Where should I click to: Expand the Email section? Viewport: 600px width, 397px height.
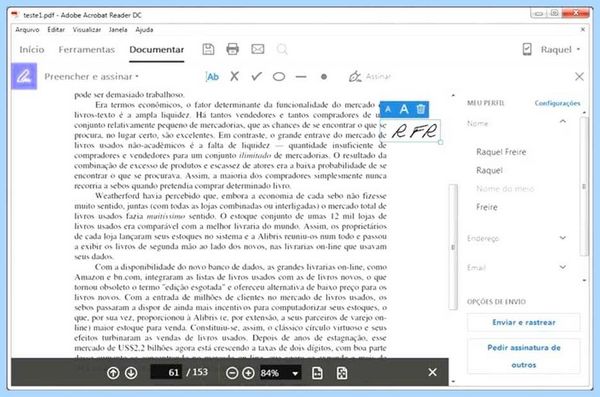point(562,267)
